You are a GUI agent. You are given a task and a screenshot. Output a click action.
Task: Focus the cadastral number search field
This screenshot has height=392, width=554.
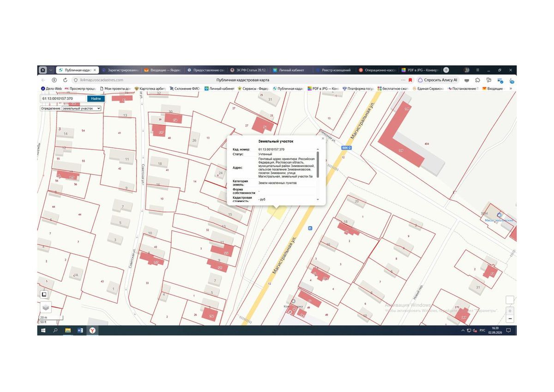tap(62, 98)
